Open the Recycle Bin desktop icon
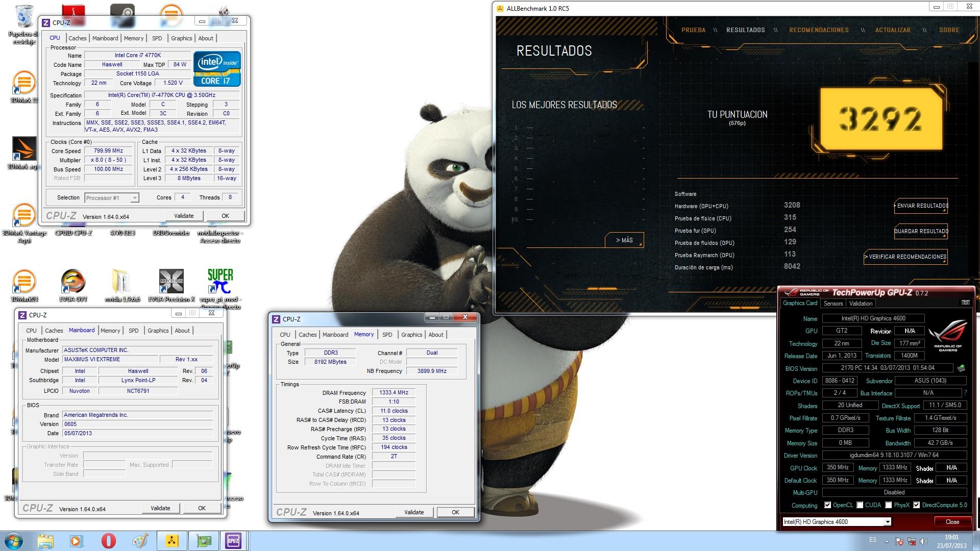 [x=23, y=24]
